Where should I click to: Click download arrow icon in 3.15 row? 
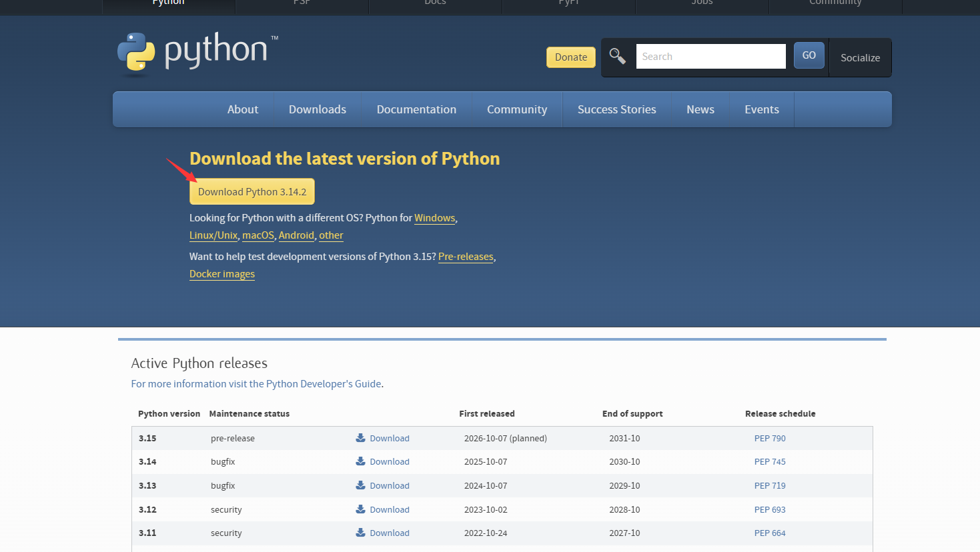(x=360, y=438)
